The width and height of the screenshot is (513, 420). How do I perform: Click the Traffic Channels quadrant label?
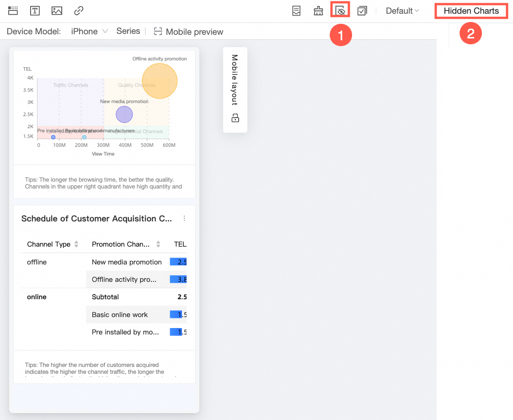click(x=71, y=85)
